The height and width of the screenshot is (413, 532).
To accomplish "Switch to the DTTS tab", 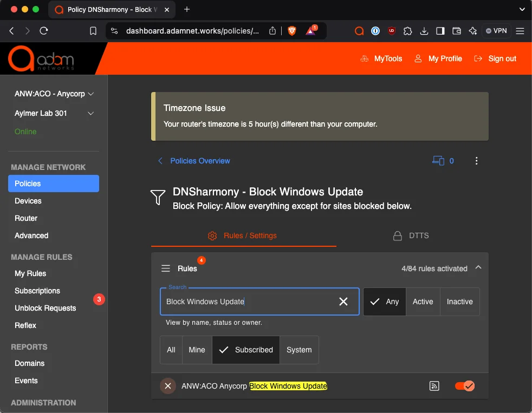I will pos(412,235).
